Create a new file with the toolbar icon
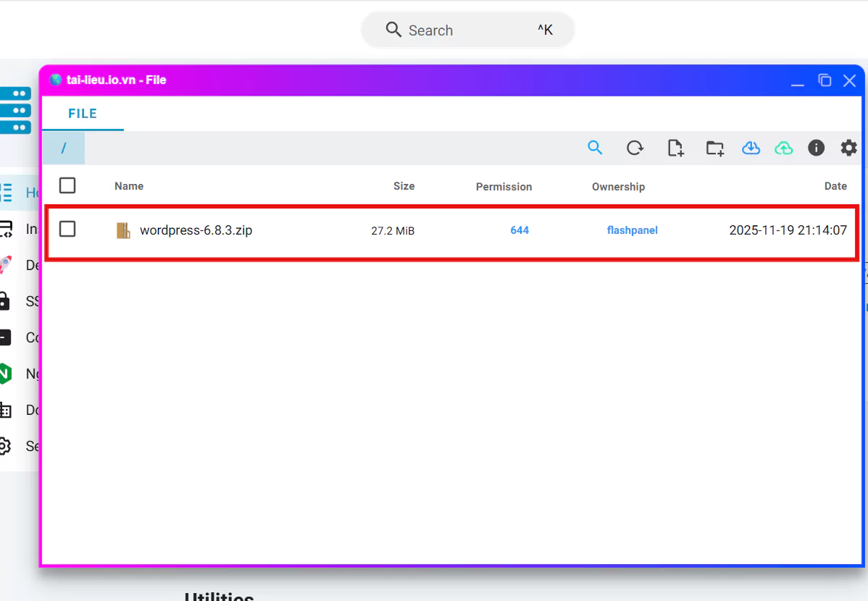Screen dimensions: 868x601 click(x=675, y=148)
